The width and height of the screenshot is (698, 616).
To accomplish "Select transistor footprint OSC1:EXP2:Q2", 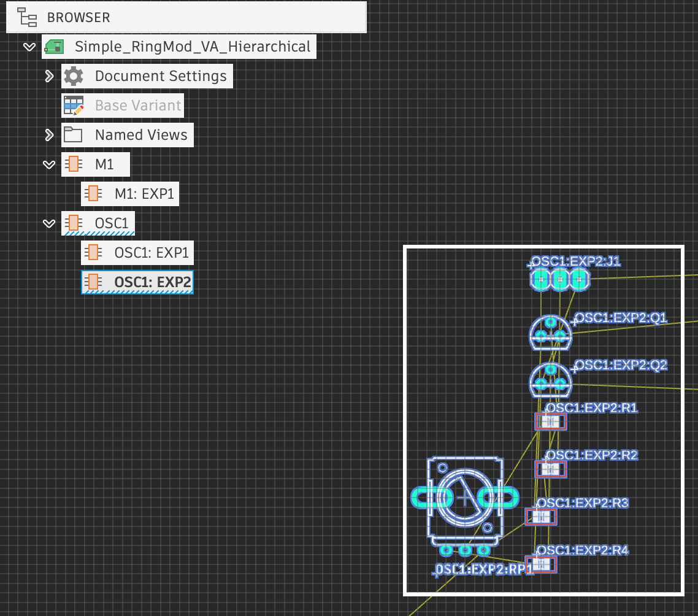I will [551, 380].
